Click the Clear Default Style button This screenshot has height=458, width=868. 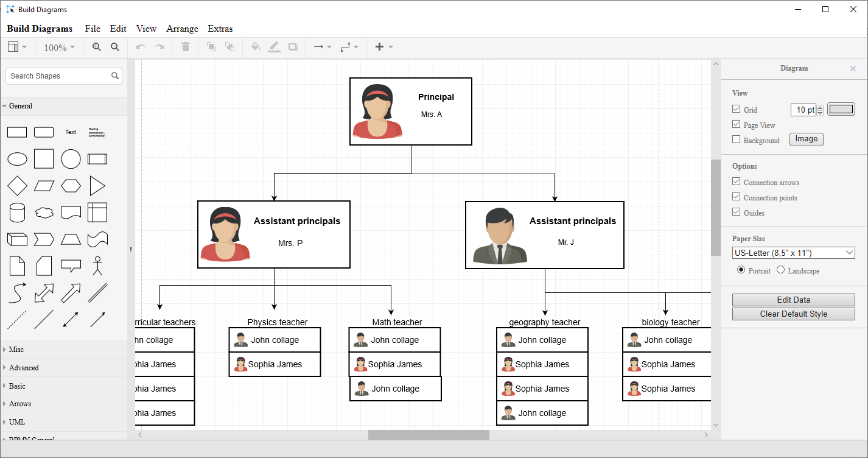[794, 314]
